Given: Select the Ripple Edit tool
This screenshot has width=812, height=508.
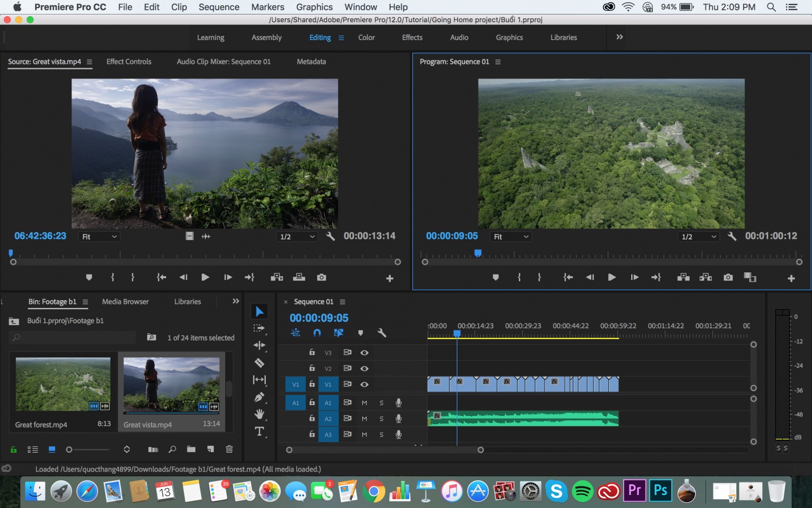Looking at the screenshot, I should point(260,346).
